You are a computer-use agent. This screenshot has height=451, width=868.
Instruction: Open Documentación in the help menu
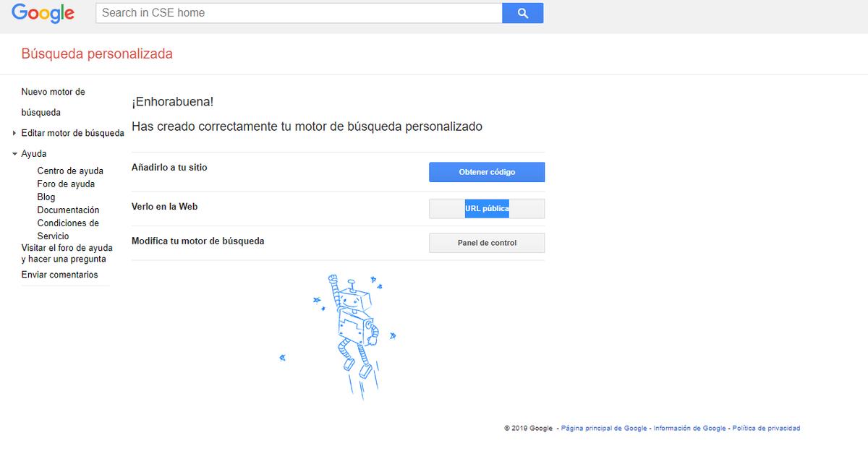pyautogui.click(x=68, y=210)
